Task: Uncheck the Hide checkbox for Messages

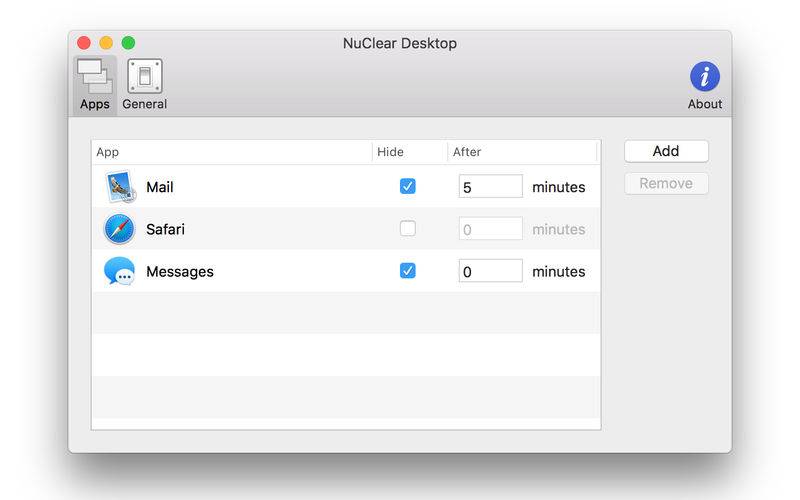Action: [x=408, y=271]
